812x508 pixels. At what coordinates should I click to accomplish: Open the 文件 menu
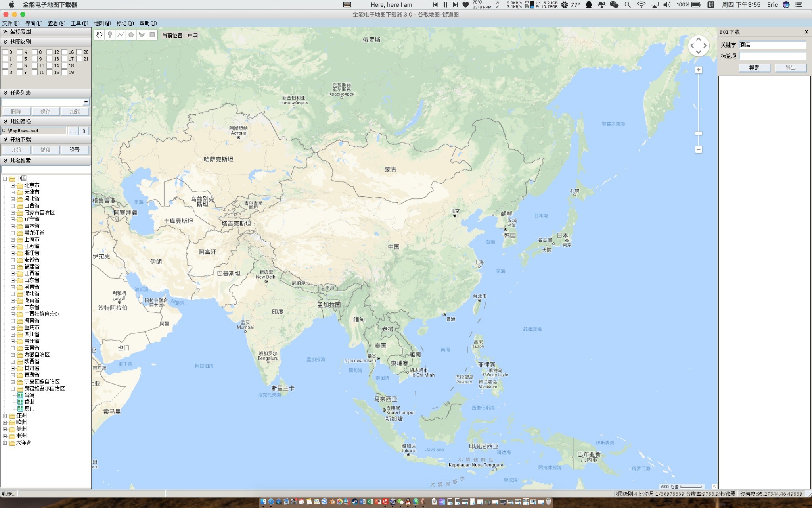11,23
